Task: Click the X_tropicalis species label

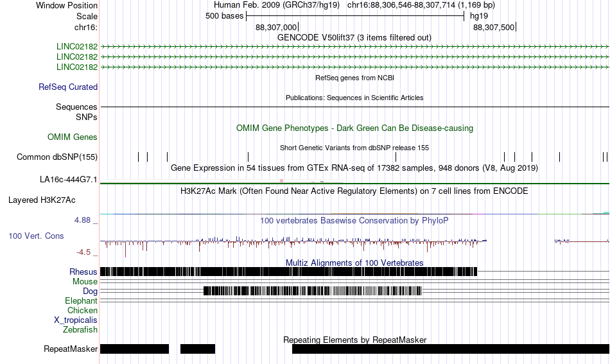Action: point(76,320)
